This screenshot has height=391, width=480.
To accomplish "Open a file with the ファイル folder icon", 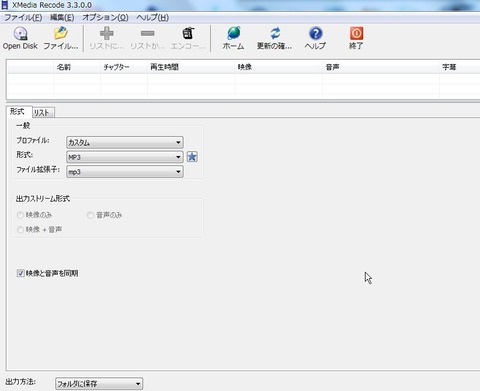I will tap(61, 33).
